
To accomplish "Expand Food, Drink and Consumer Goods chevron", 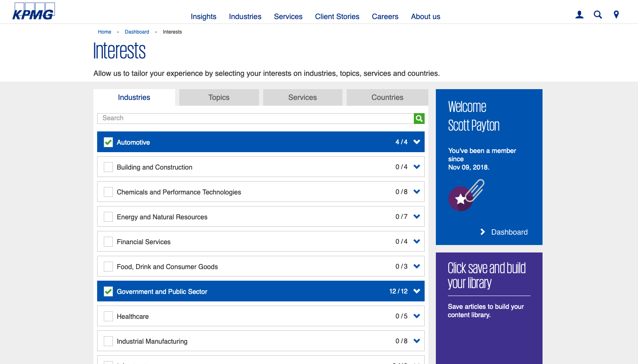I will [x=417, y=266].
